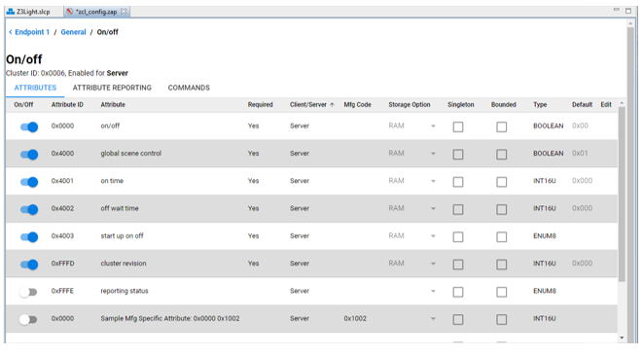Check Singleton for Sample Mfg Specific Attribute

pyautogui.click(x=458, y=319)
